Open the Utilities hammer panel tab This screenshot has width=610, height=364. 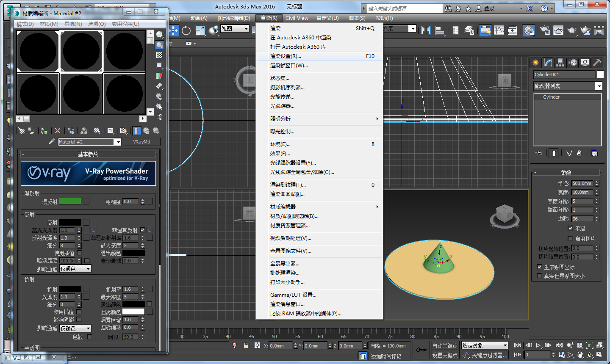click(x=597, y=63)
